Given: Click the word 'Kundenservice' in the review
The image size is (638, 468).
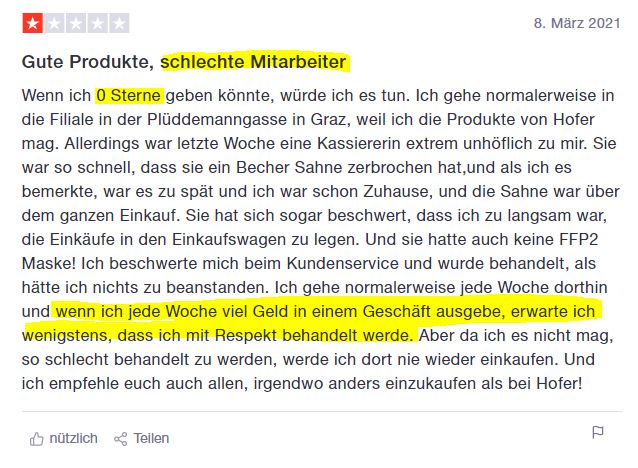Looking at the screenshot, I should click(343, 264).
